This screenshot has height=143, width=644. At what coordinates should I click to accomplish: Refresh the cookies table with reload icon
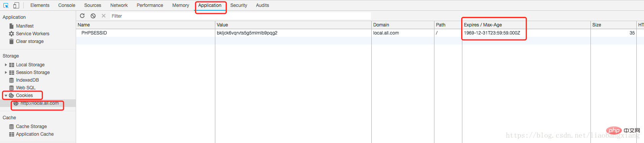pyautogui.click(x=82, y=16)
